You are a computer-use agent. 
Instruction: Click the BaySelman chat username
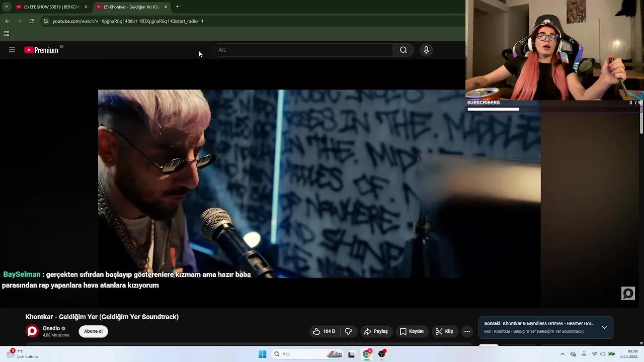pos(22,275)
